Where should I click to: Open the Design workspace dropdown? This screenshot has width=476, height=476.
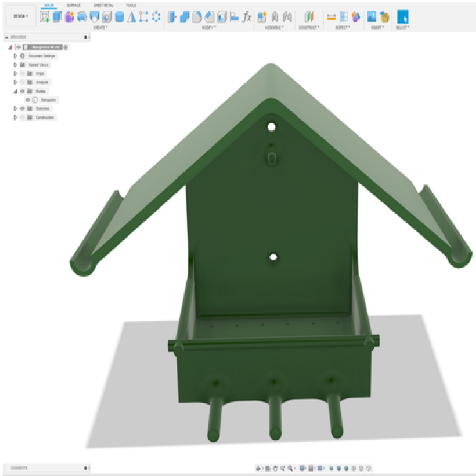coord(21,16)
